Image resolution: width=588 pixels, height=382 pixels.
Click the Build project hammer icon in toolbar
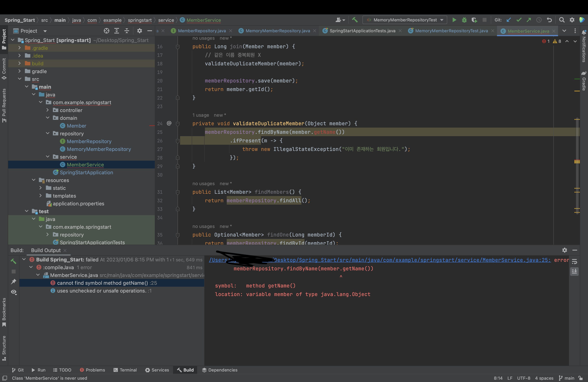tap(355, 20)
